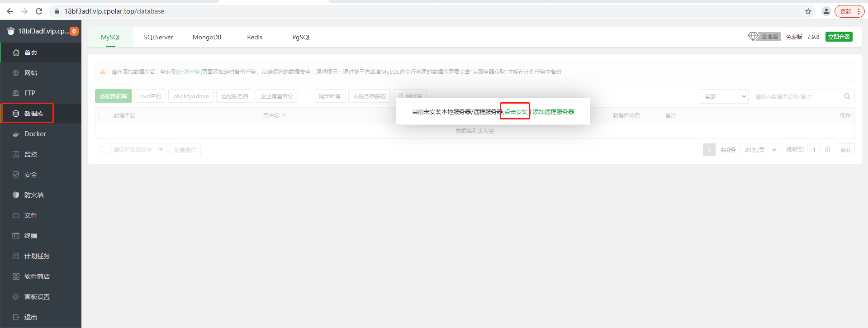
Task: Click page number 1 in pagination
Action: [709, 150]
